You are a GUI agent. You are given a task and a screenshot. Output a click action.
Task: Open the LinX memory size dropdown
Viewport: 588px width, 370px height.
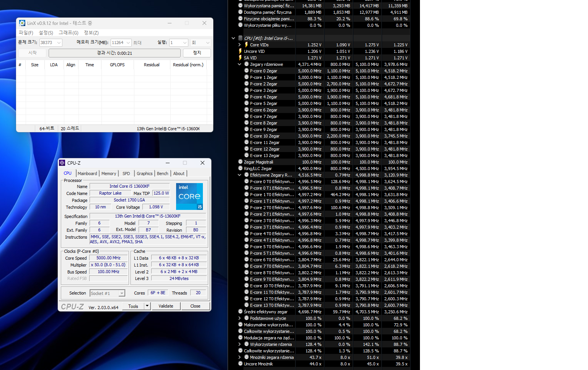129,43
